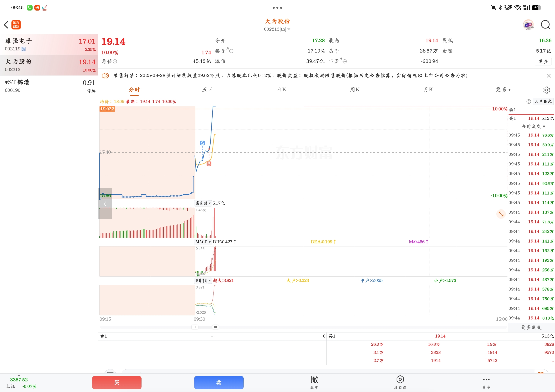This screenshot has width=555, height=392.
Task: Close the 限售解禁 notice banner
Action: point(549,76)
